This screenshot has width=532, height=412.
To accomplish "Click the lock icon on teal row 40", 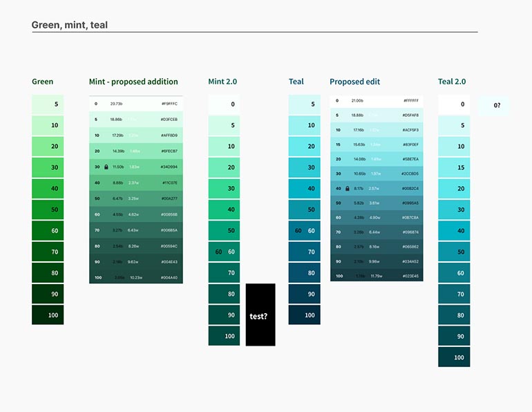I will 348,188.
